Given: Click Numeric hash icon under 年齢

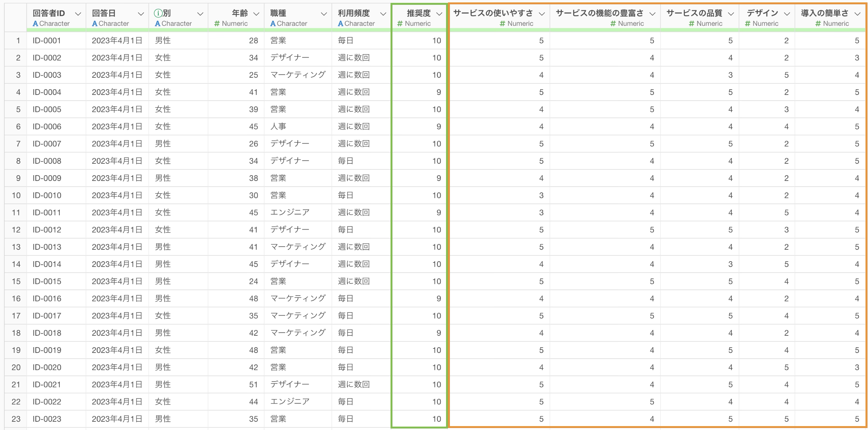Looking at the screenshot, I should point(217,24).
